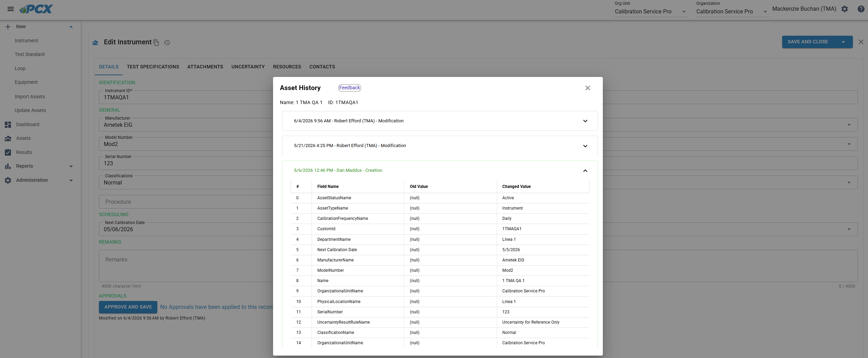The width and height of the screenshot is (868, 358).
Task: Switch to the Test Specifications tab
Action: [x=153, y=67]
